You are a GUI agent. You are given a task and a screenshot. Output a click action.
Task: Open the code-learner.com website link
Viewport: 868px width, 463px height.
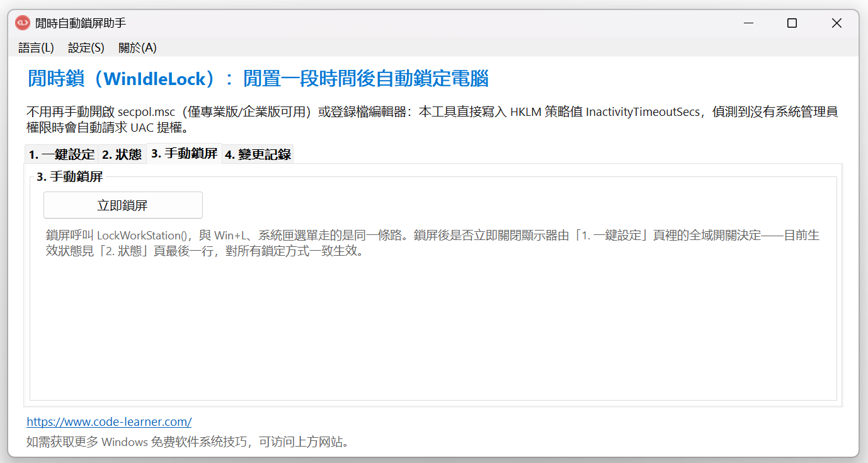pyautogui.click(x=109, y=421)
